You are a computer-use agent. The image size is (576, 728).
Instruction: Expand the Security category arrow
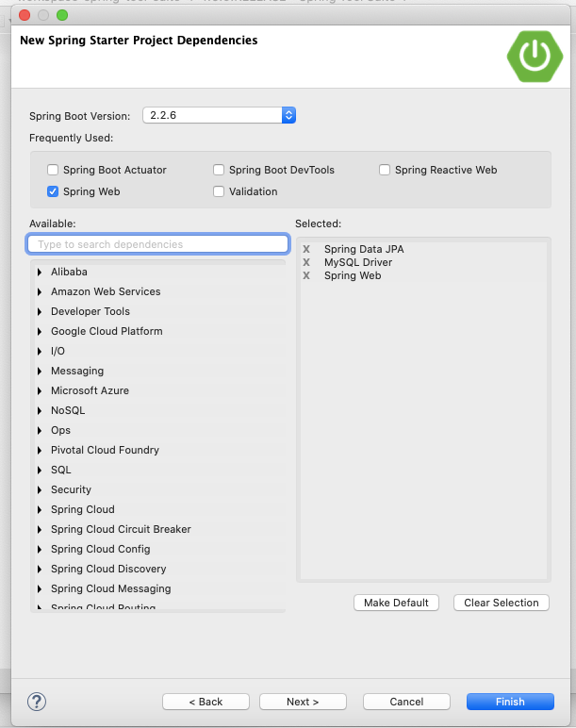pos(40,489)
